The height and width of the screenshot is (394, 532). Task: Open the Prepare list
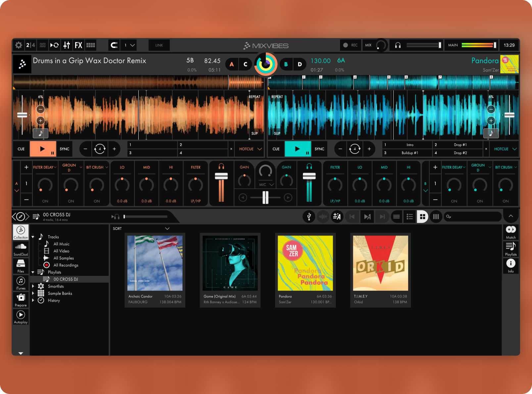click(21, 300)
